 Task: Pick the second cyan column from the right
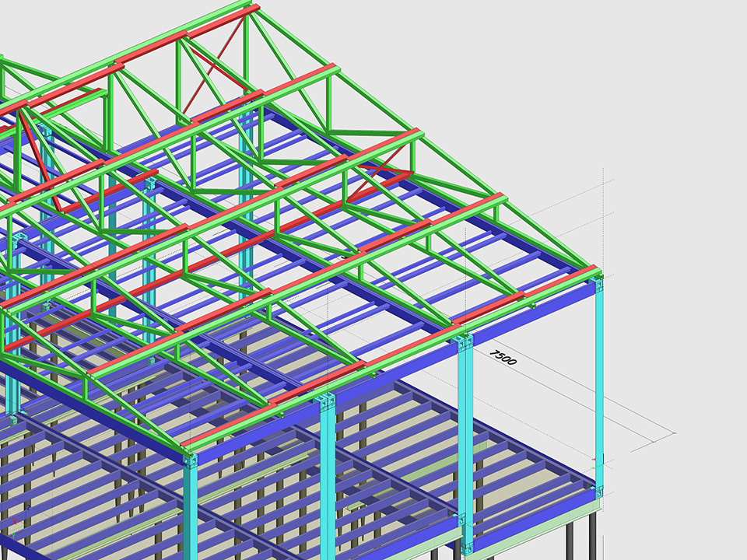[465, 436]
